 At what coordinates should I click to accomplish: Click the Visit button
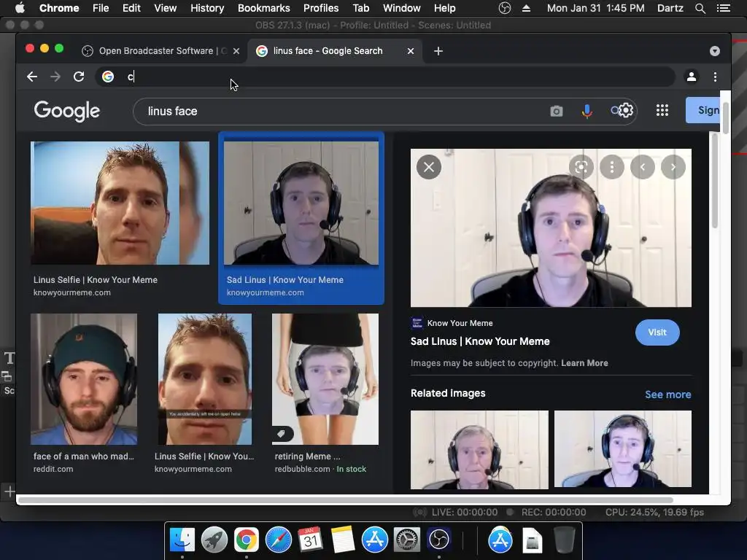coord(657,332)
